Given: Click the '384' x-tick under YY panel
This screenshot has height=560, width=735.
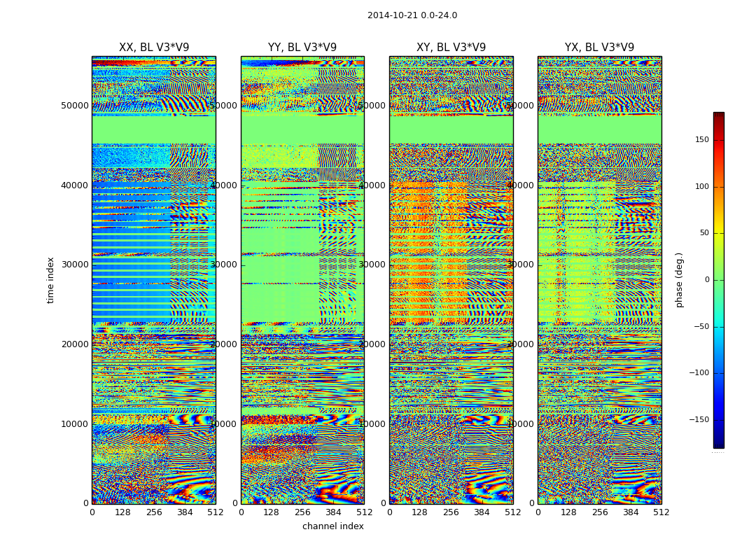Looking at the screenshot, I should point(333,512).
